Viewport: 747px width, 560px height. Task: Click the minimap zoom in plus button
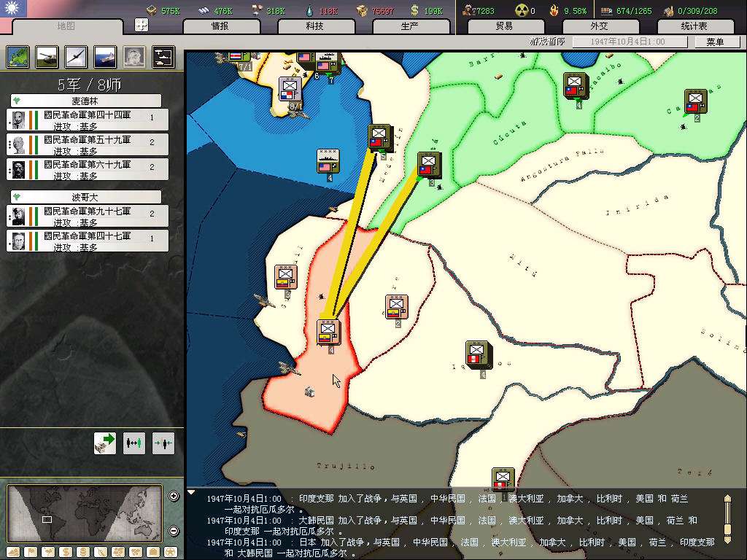point(174,497)
